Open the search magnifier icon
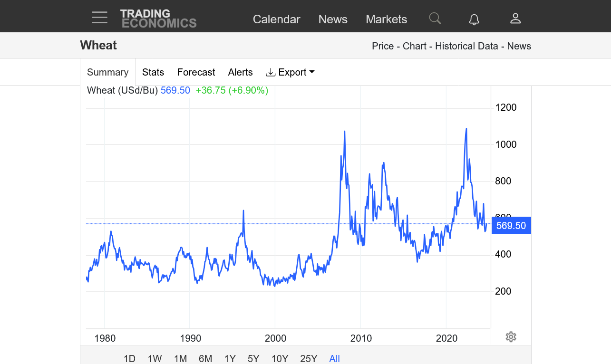Screen dimensions: 611x364 [x=435, y=19]
